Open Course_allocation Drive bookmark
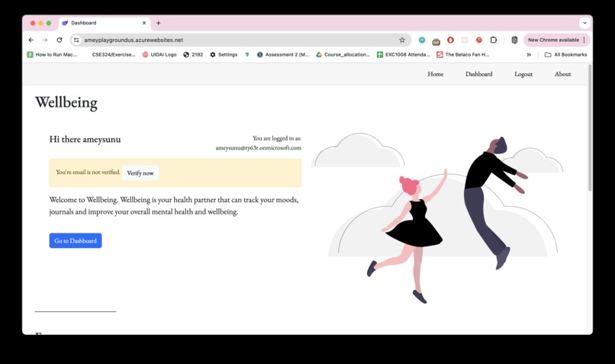Viewport: 615px width, 364px height. (x=343, y=54)
